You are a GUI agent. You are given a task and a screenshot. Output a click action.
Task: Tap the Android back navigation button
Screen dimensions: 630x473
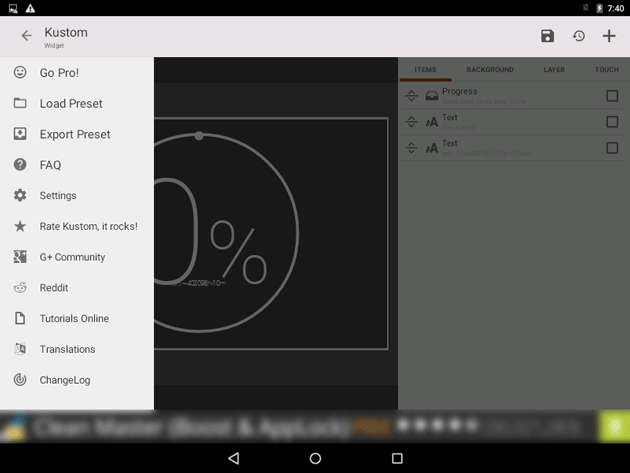pos(234,458)
